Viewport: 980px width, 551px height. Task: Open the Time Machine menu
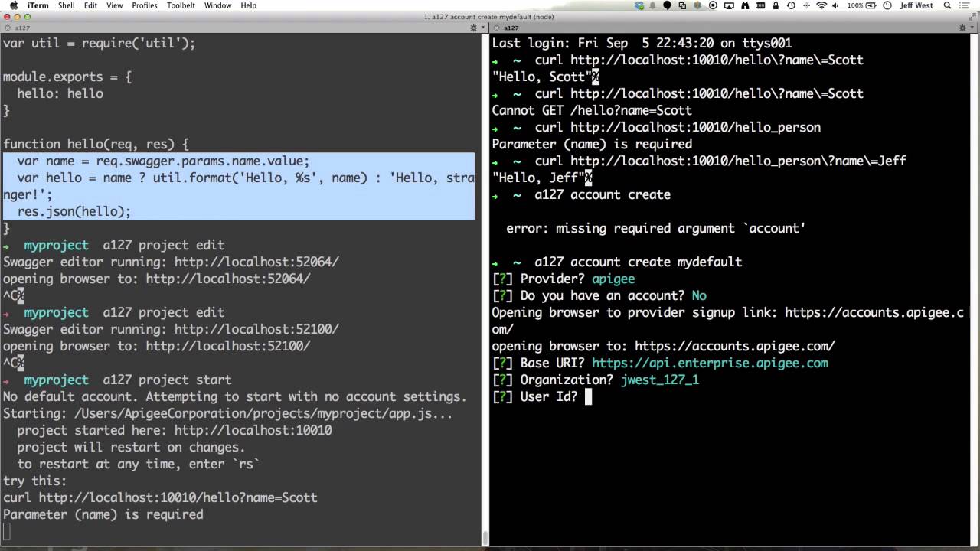[x=791, y=5]
